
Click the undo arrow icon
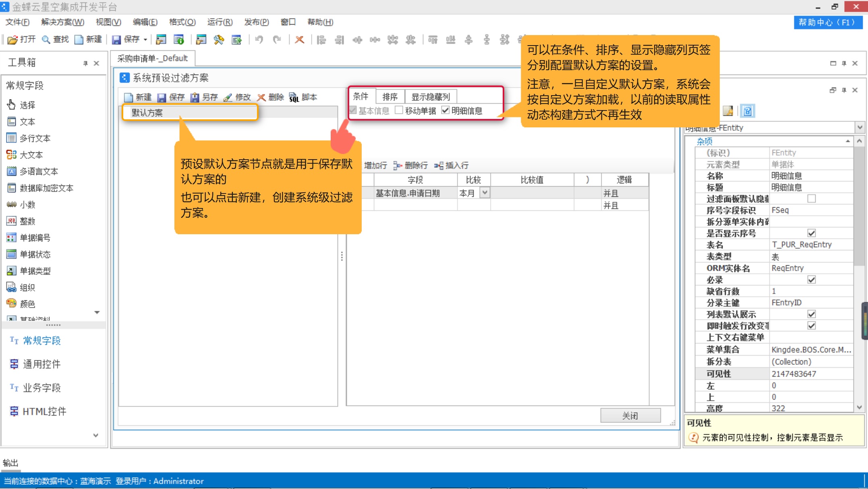click(x=259, y=40)
